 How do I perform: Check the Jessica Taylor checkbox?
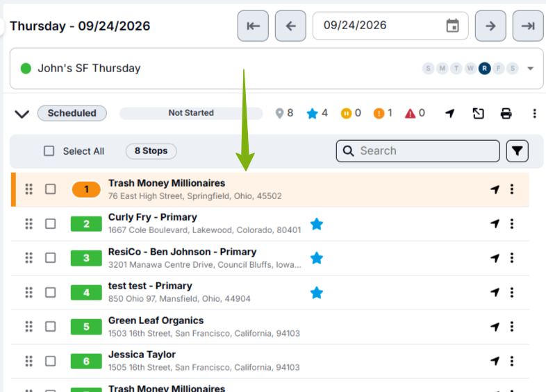51,361
